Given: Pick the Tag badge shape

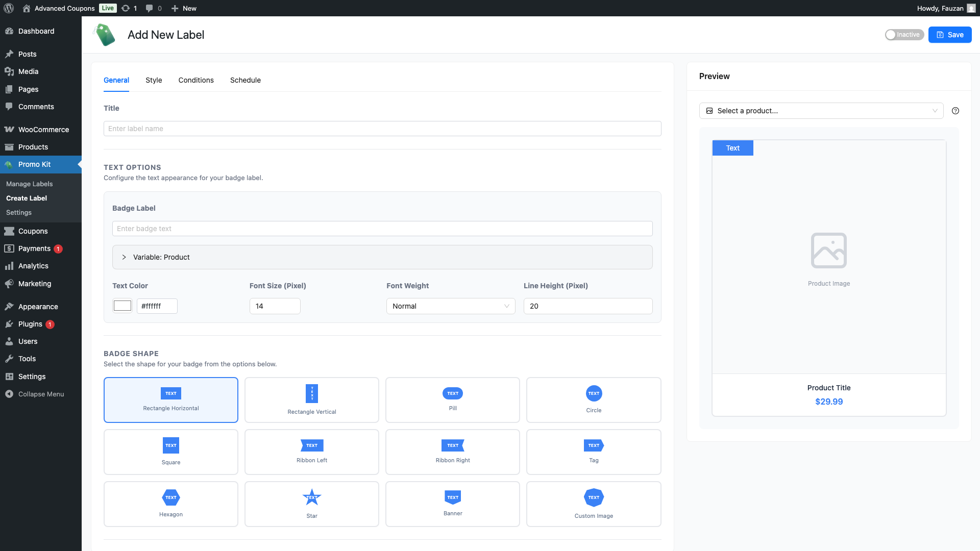Looking at the screenshot, I should pos(593,452).
